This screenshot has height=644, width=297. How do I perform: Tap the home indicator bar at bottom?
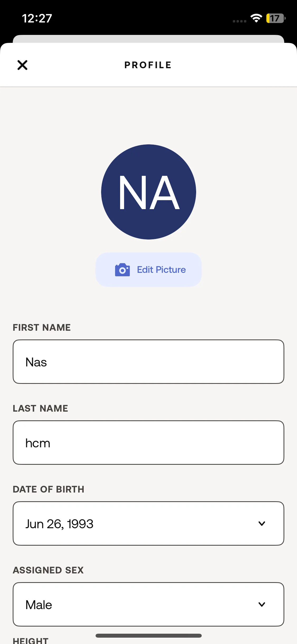point(149,636)
